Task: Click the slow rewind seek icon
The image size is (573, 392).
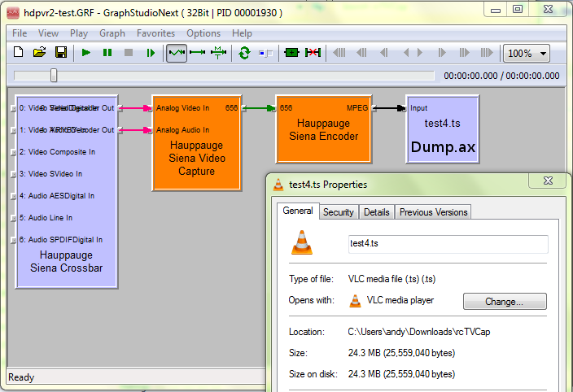Action: pyautogui.click(x=383, y=53)
